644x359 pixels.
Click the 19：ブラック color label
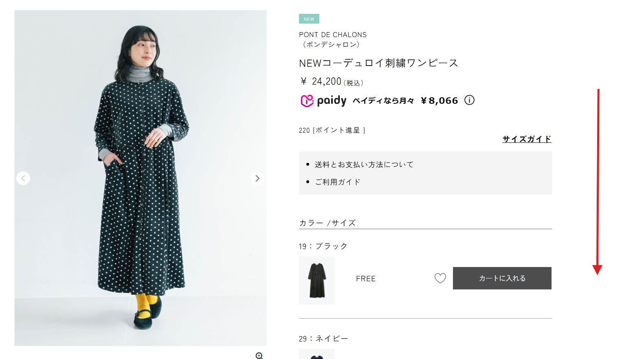coord(323,246)
